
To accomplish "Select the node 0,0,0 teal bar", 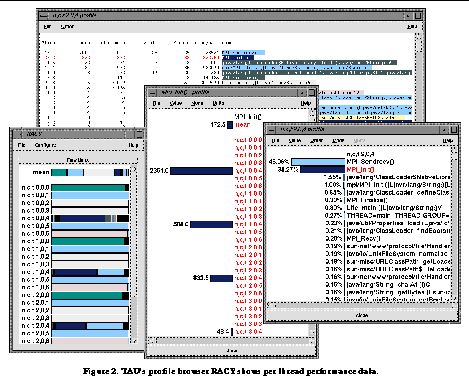I will 88,188.
